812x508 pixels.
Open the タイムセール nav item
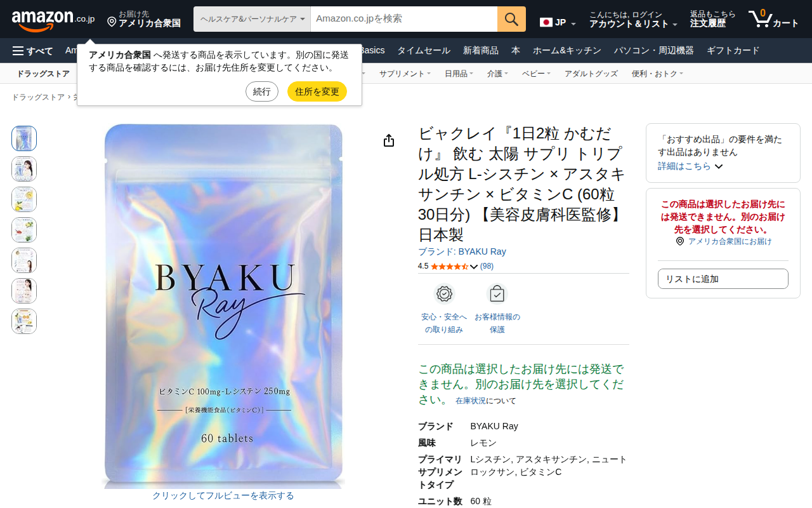coord(424,51)
